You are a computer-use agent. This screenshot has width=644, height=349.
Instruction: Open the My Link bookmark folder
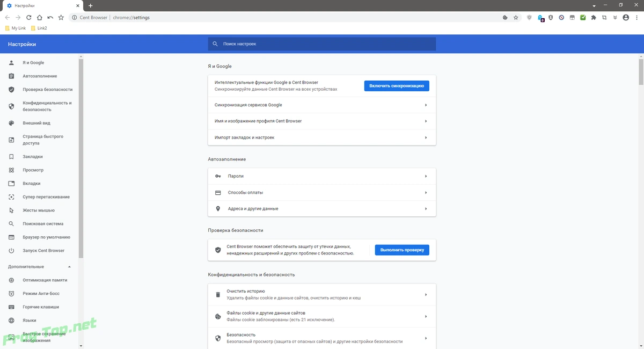click(x=15, y=28)
